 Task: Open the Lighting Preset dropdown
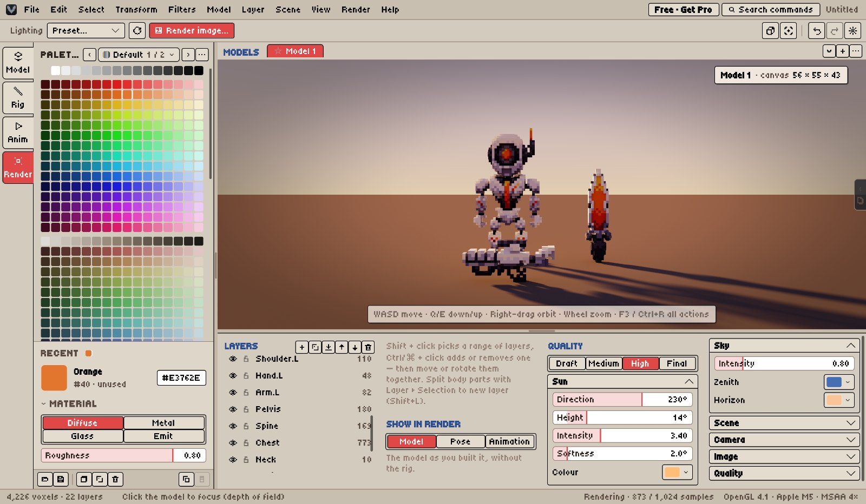pos(86,31)
